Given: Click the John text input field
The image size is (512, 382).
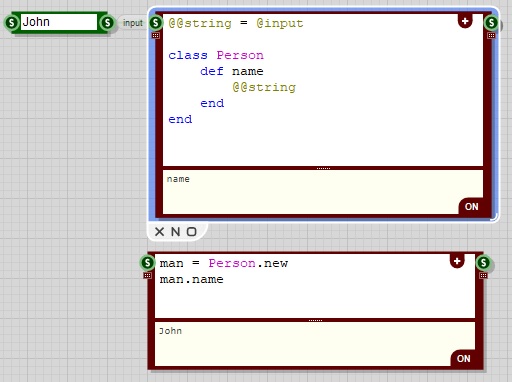Looking at the screenshot, I should pos(59,22).
